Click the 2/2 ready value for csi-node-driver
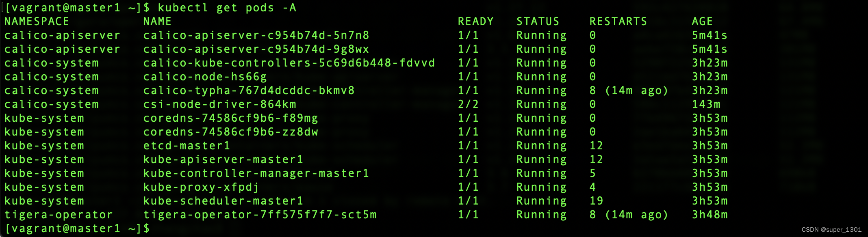The height and width of the screenshot is (237, 868). tap(469, 104)
